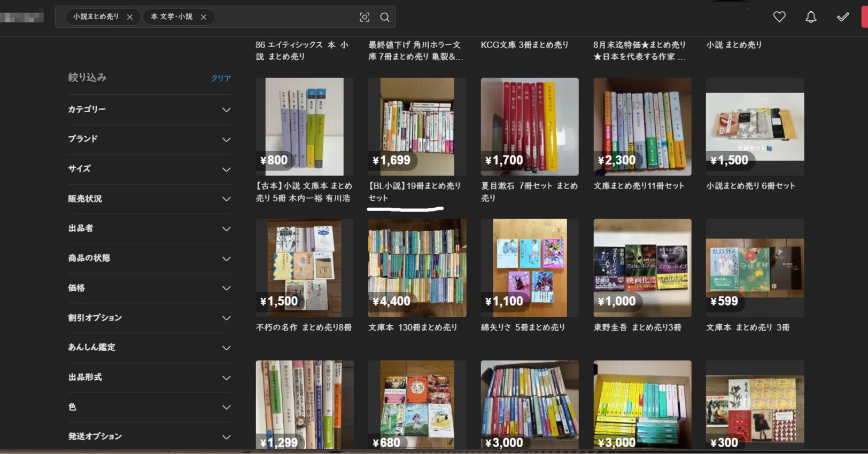Open the ¥1,299 listing thumbnail
868x454 pixels.
coord(305,405)
